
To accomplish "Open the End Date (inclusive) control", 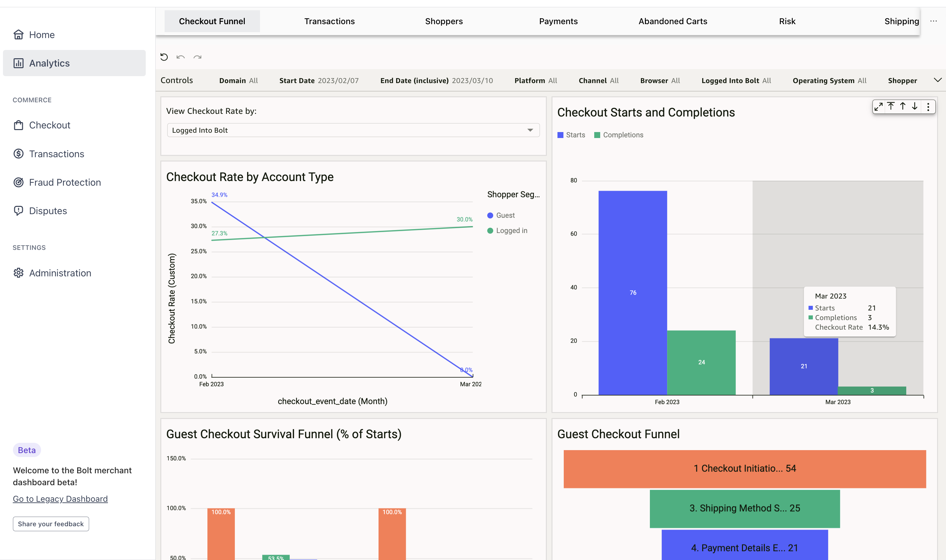I will click(x=437, y=80).
